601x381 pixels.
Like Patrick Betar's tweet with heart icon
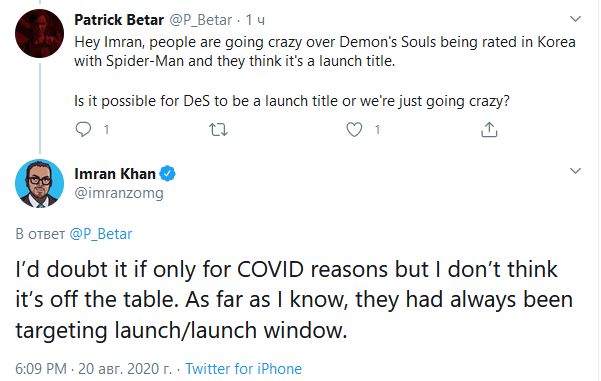[x=354, y=130]
